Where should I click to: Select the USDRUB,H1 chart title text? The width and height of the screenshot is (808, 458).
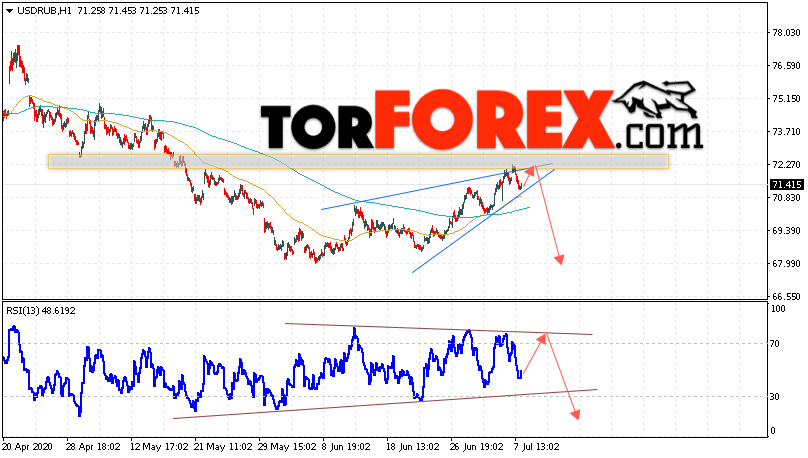point(44,11)
